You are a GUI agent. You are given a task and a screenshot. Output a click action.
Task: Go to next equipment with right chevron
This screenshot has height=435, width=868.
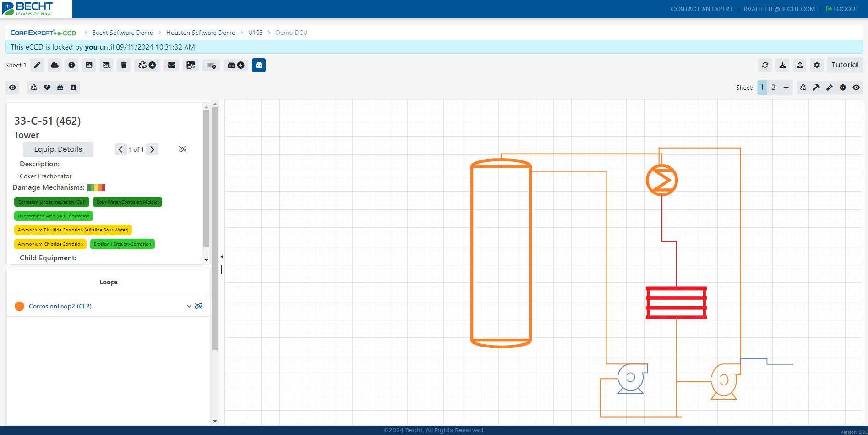[152, 149]
